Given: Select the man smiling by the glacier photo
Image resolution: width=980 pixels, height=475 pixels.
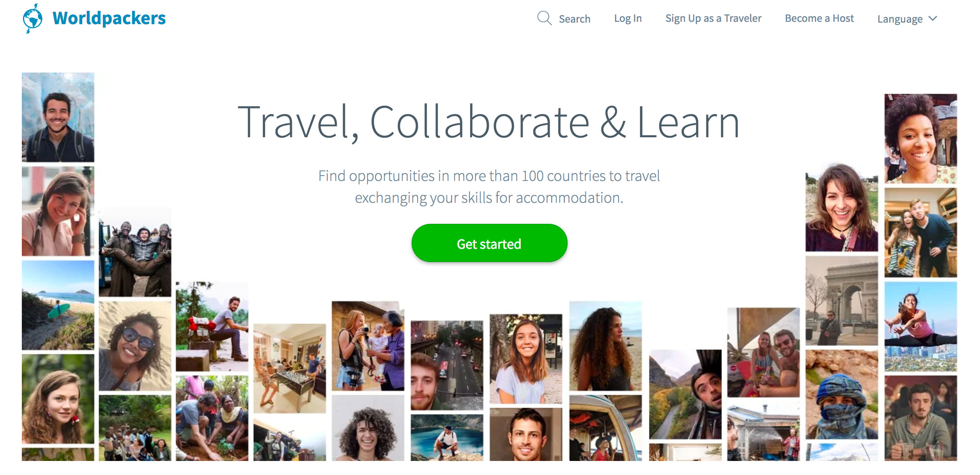Looking at the screenshot, I should (x=58, y=117).
